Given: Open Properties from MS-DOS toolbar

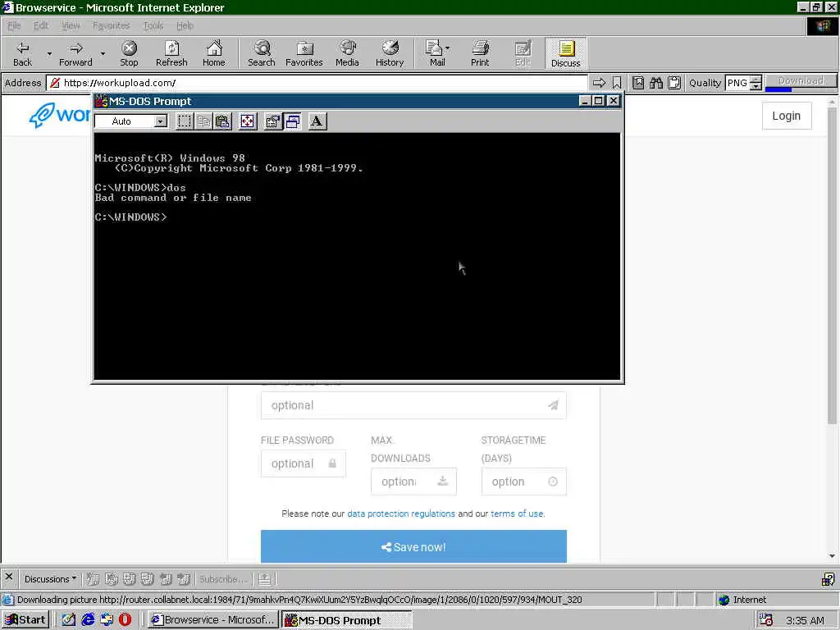Looking at the screenshot, I should coord(272,121).
